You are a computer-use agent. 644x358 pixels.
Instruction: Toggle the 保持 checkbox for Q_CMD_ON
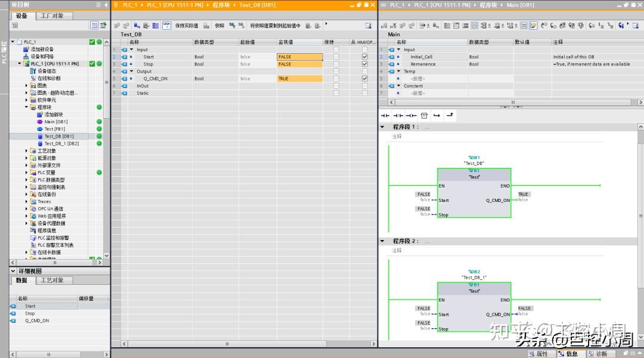(x=336, y=79)
